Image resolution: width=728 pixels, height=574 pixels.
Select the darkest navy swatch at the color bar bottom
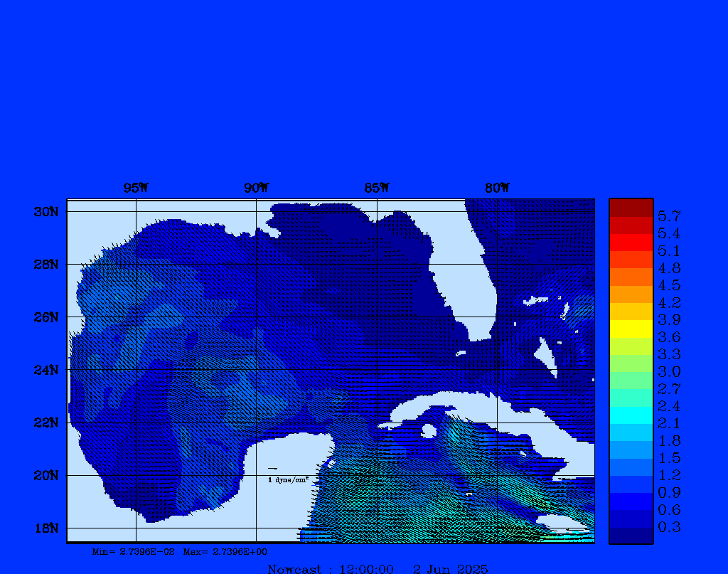click(x=631, y=536)
